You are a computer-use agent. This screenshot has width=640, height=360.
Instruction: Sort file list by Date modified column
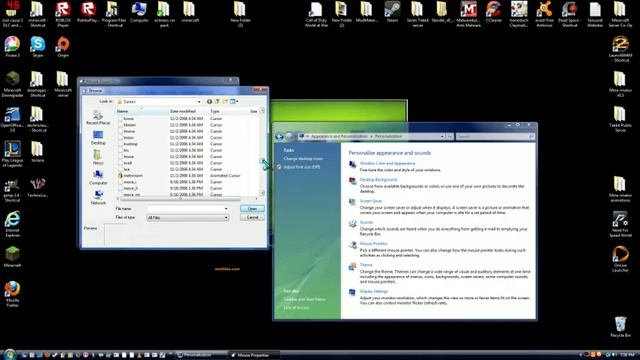point(189,111)
